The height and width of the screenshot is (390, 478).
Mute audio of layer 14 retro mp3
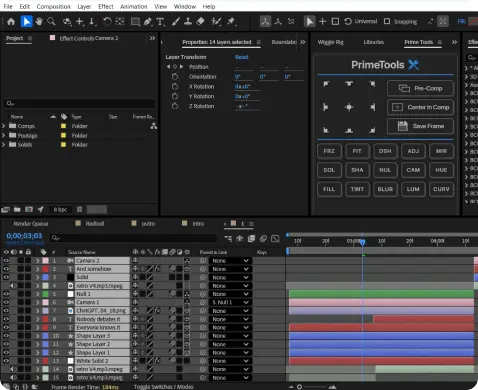click(13, 369)
